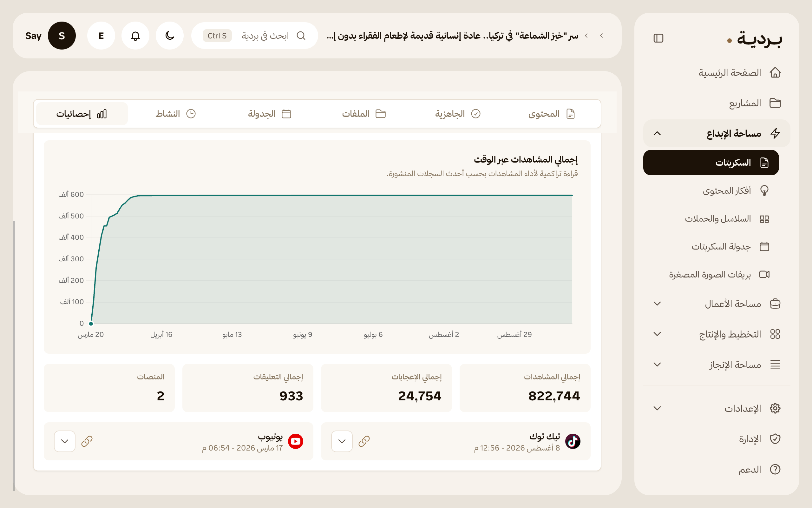Switch to الملفات tab

(364, 114)
